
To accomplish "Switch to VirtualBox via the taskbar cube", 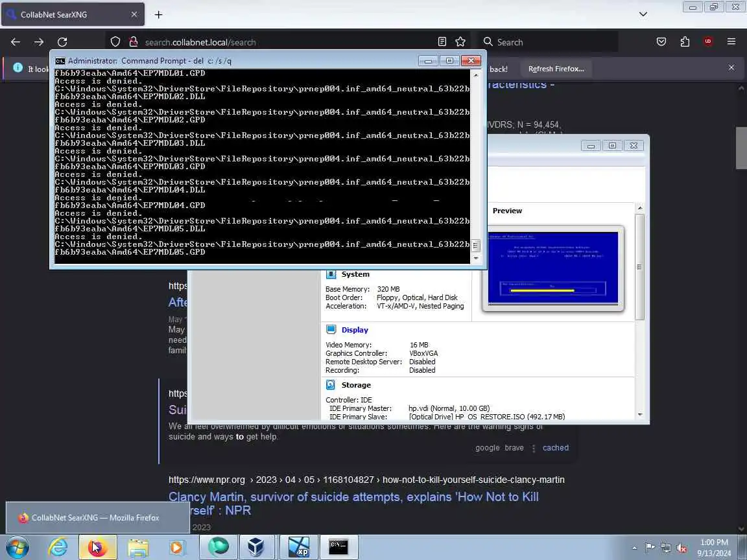I will (x=256, y=546).
